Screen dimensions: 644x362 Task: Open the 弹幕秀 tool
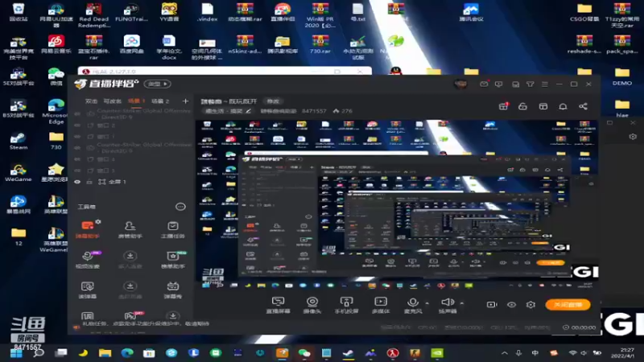[173, 290]
